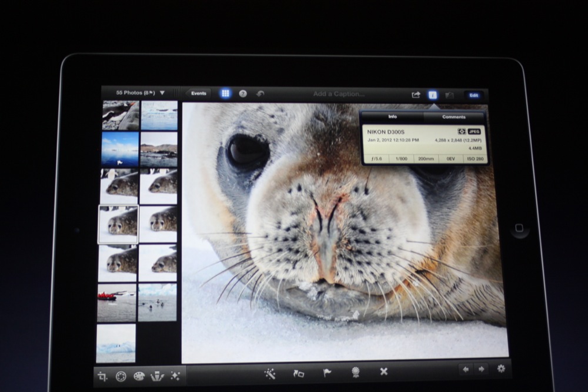Select the Info tab

pos(392,117)
